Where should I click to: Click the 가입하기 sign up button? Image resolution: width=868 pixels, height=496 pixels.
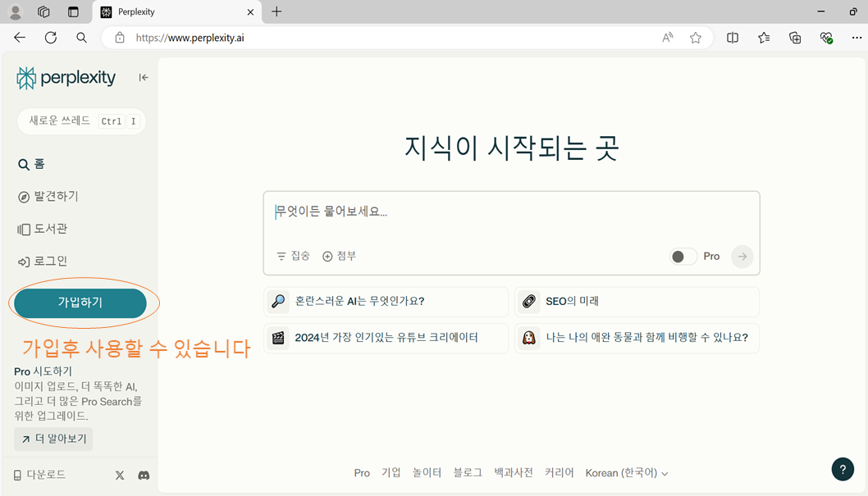[x=80, y=303]
